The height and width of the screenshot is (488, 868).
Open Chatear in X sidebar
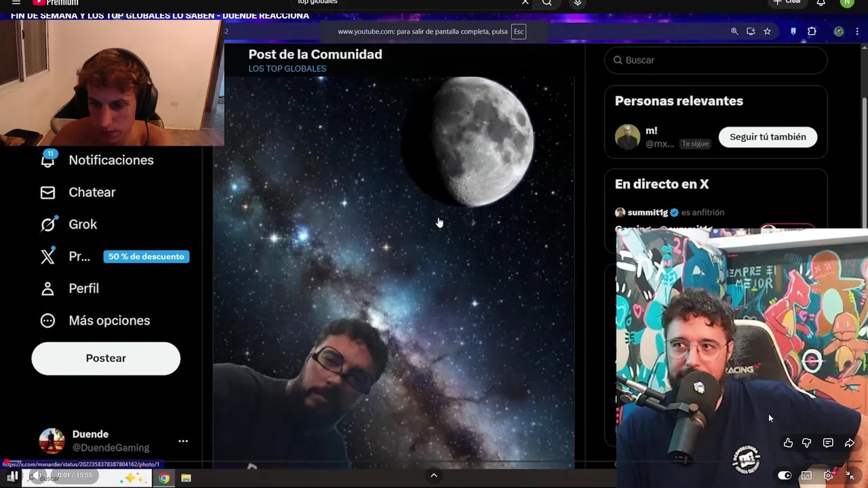(x=79, y=192)
